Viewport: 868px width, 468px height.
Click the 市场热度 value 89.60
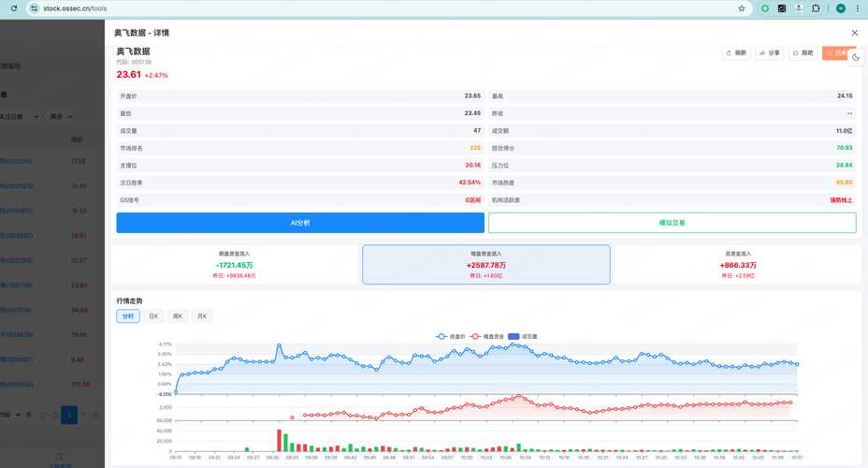tap(845, 183)
